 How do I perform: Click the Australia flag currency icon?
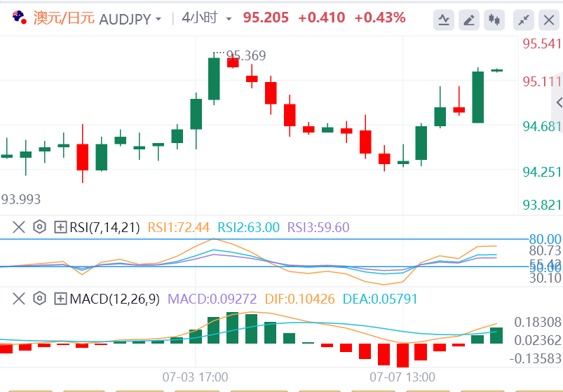[20, 18]
